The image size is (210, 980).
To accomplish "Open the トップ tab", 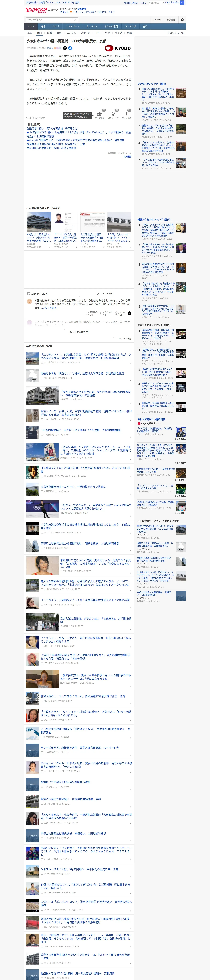I will point(31,27).
